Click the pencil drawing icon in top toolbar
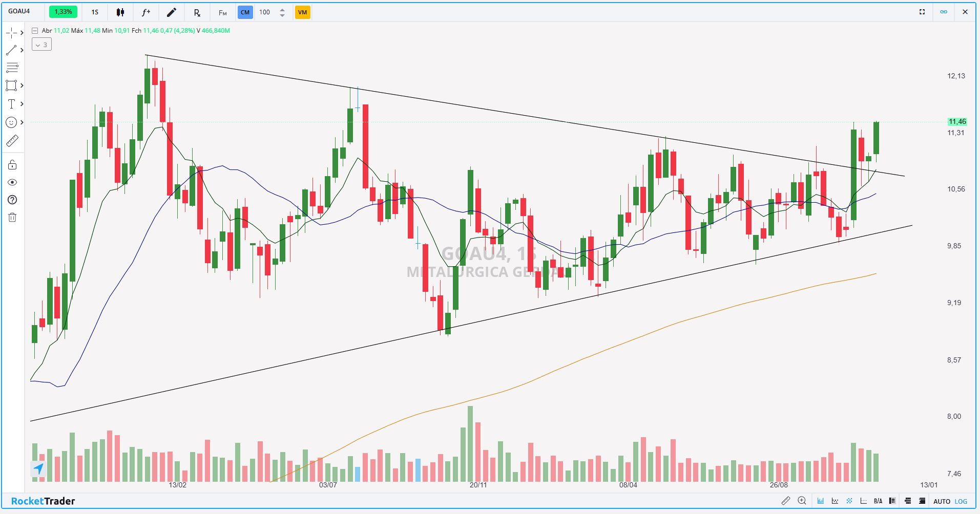Image resolution: width=980 pixels, height=514 pixels. (172, 12)
